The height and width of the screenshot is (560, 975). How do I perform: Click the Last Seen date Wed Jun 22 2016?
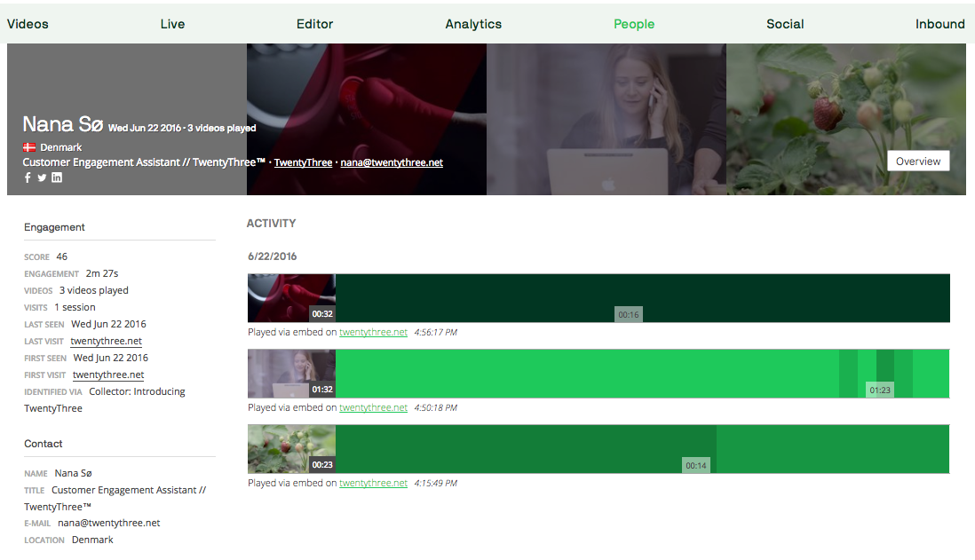(x=109, y=324)
